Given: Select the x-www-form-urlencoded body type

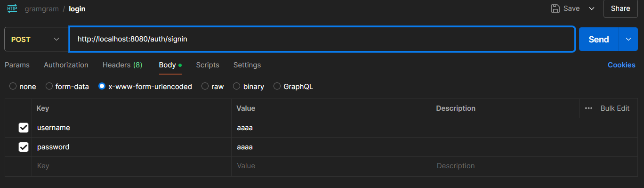Looking at the screenshot, I should pos(145,87).
